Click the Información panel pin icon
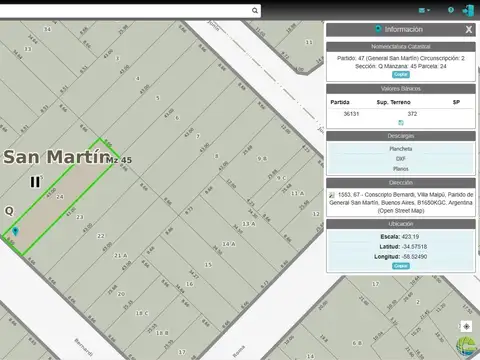 tap(378, 29)
